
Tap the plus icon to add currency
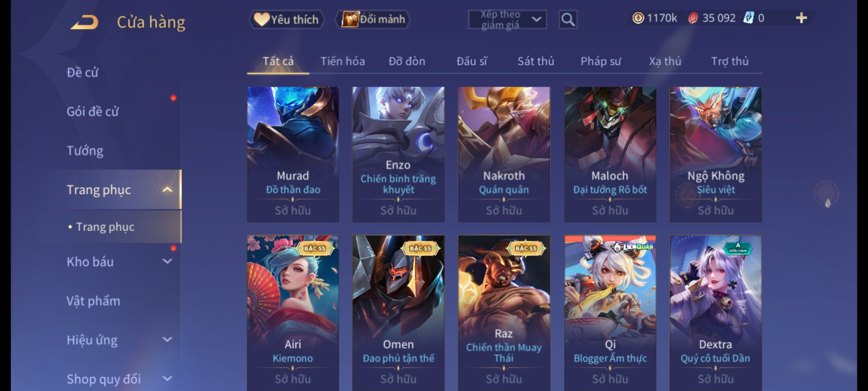[801, 18]
